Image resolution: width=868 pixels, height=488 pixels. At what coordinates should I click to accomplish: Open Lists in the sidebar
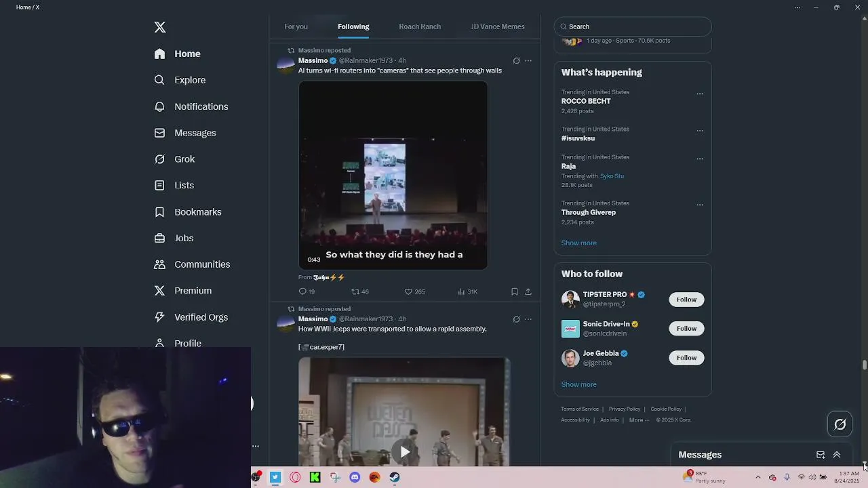[x=174, y=185]
